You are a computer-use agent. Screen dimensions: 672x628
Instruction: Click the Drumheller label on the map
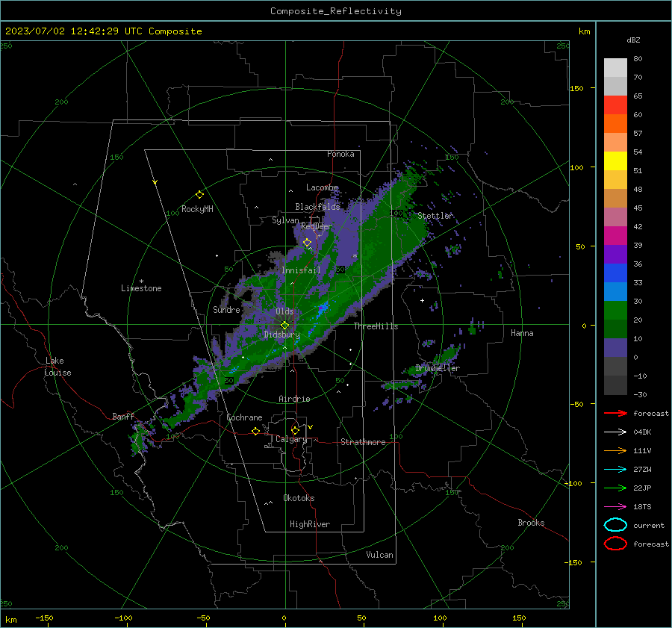click(438, 368)
